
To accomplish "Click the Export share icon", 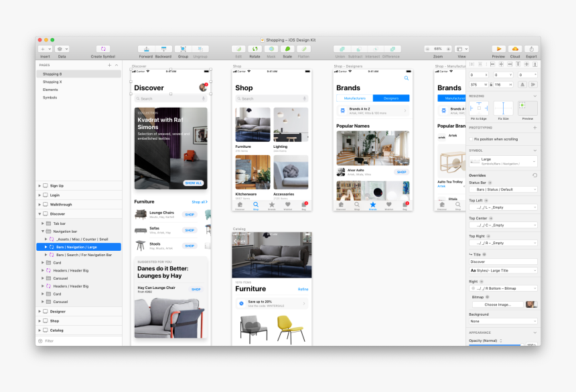I will (531, 49).
